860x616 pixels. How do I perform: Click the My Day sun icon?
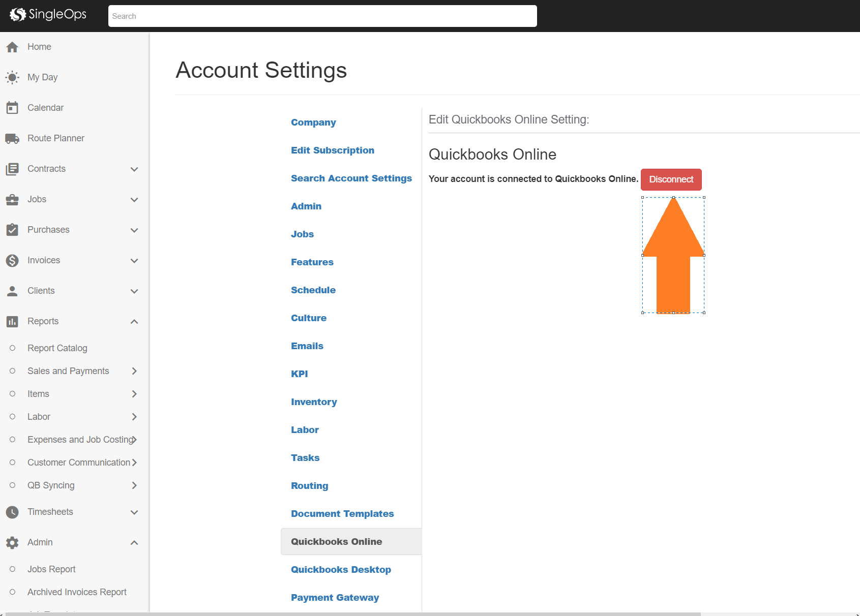click(12, 77)
